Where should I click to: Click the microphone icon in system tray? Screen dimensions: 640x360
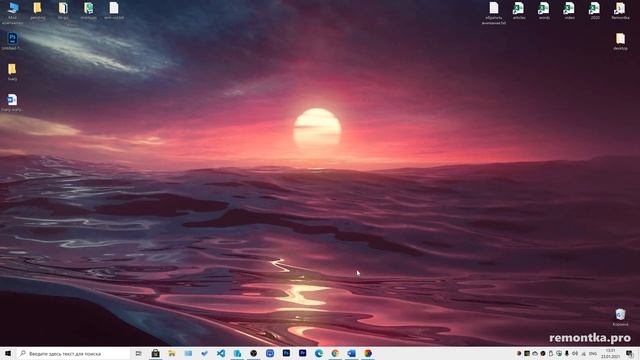point(567,353)
